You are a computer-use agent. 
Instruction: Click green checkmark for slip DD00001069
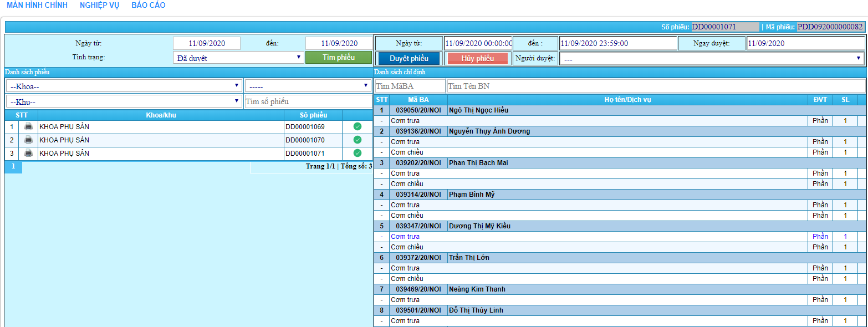(358, 127)
